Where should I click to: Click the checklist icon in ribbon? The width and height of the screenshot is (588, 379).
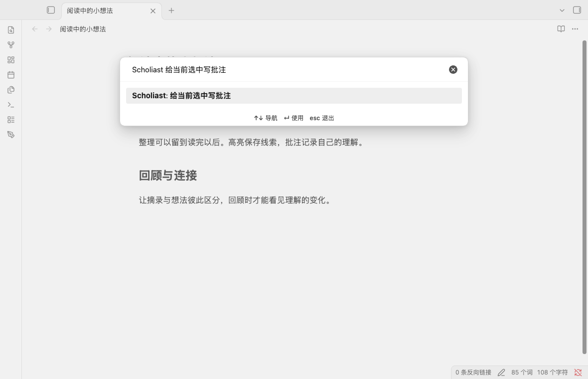[x=11, y=120]
